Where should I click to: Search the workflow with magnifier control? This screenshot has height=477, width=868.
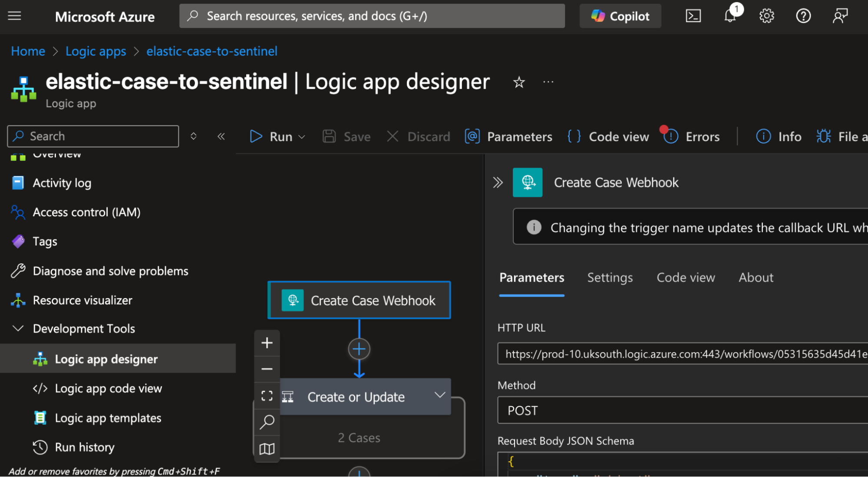tap(267, 422)
